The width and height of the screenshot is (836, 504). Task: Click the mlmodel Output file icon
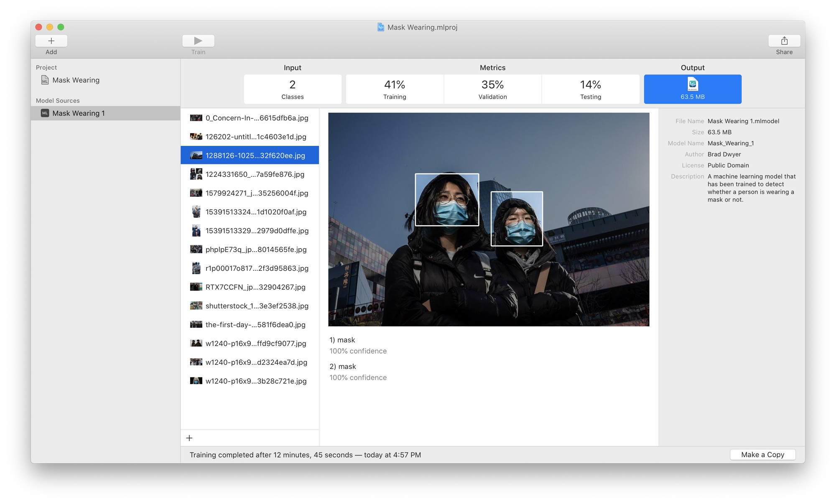click(693, 85)
